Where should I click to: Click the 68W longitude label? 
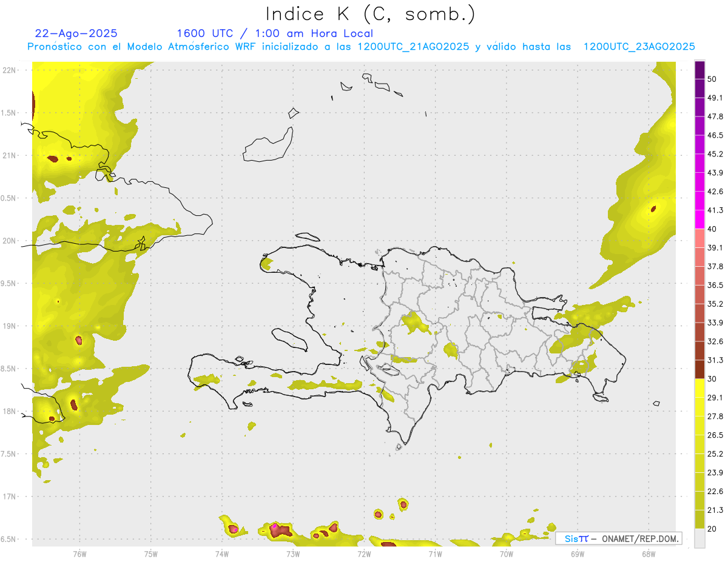649,554
